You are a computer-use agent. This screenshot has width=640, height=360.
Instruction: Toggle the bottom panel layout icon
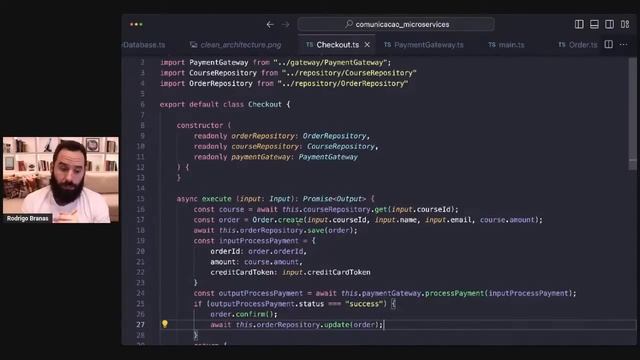pyautogui.click(x=594, y=24)
